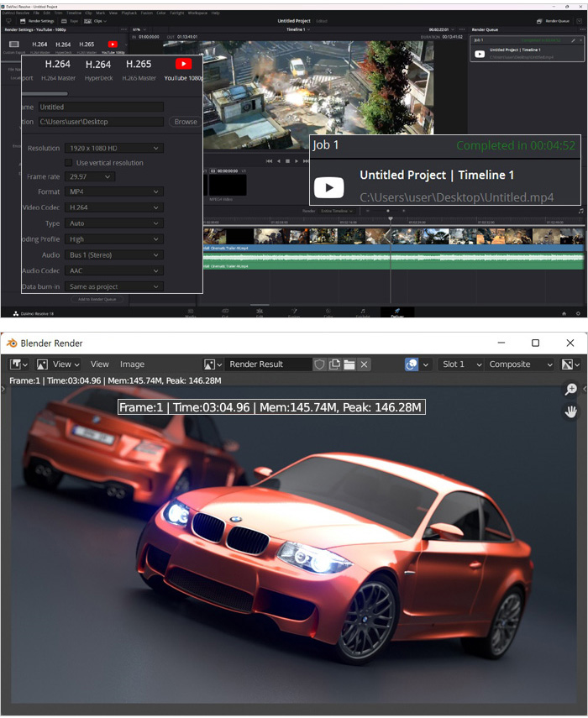Click the Home project manager icon
The image size is (588, 718).
click(x=564, y=314)
